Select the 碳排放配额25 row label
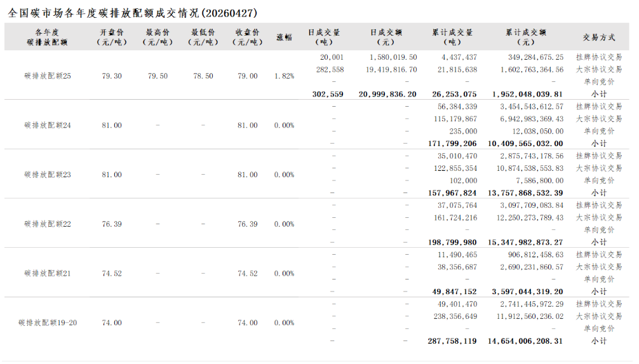Screen dimensions: 639x364 [48, 76]
